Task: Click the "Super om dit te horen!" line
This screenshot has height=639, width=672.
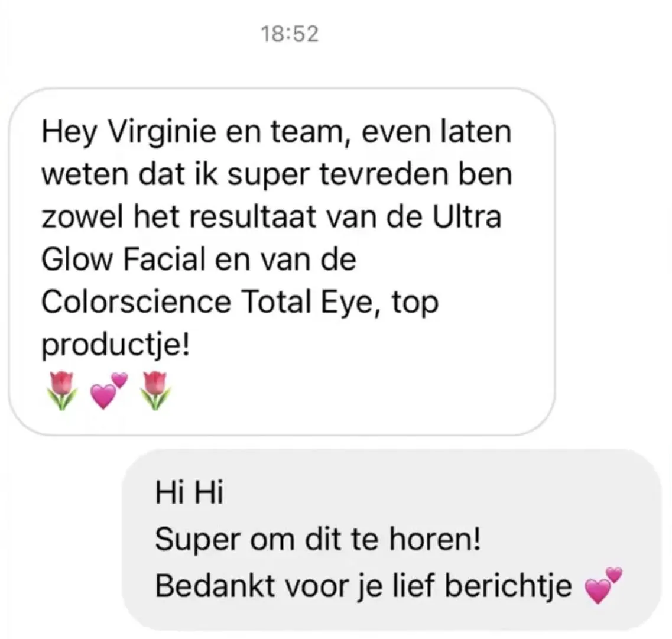Action: click(317, 539)
